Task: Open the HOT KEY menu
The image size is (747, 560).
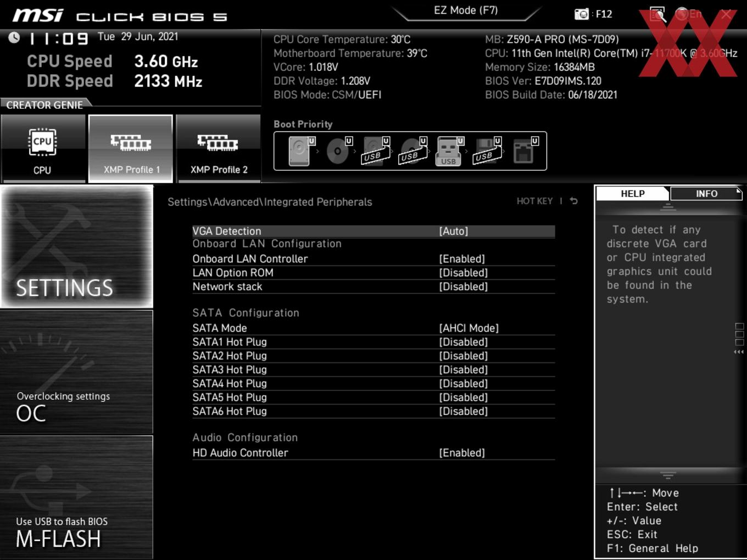Action: (x=534, y=201)
